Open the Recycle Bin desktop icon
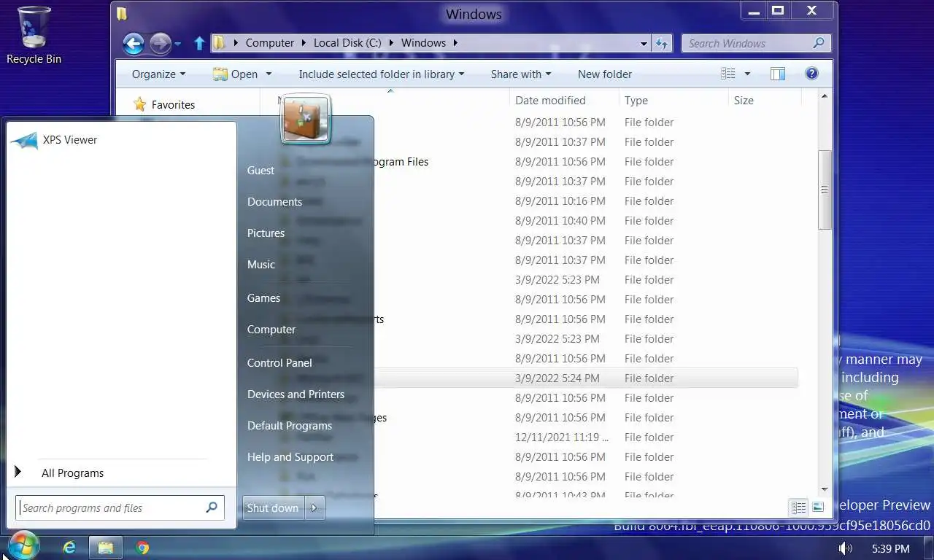This screenshot has height=560, width=934. (34, 36)
